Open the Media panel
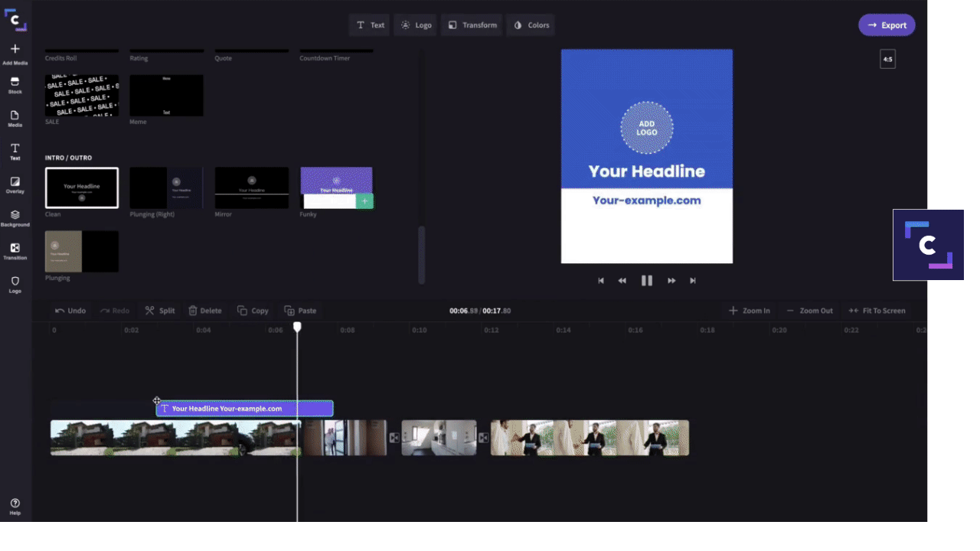980x551 pixels. [x=15, y=119]
